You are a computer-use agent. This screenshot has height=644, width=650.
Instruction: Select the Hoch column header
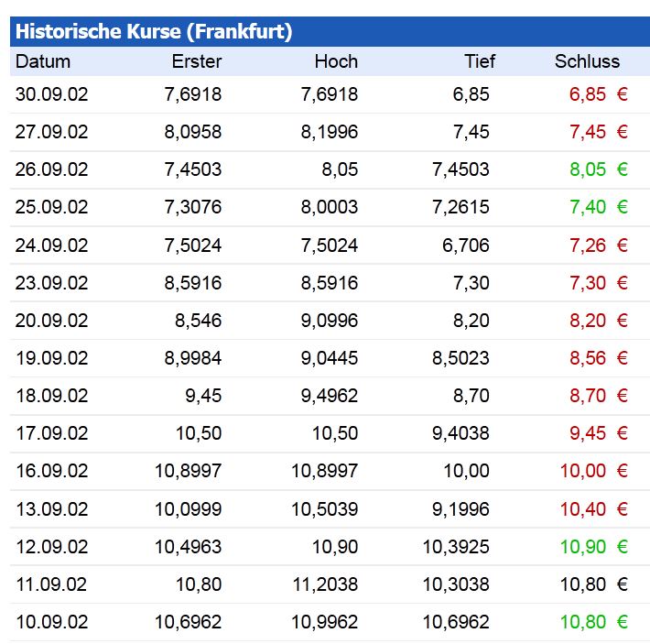click(336, 62)
